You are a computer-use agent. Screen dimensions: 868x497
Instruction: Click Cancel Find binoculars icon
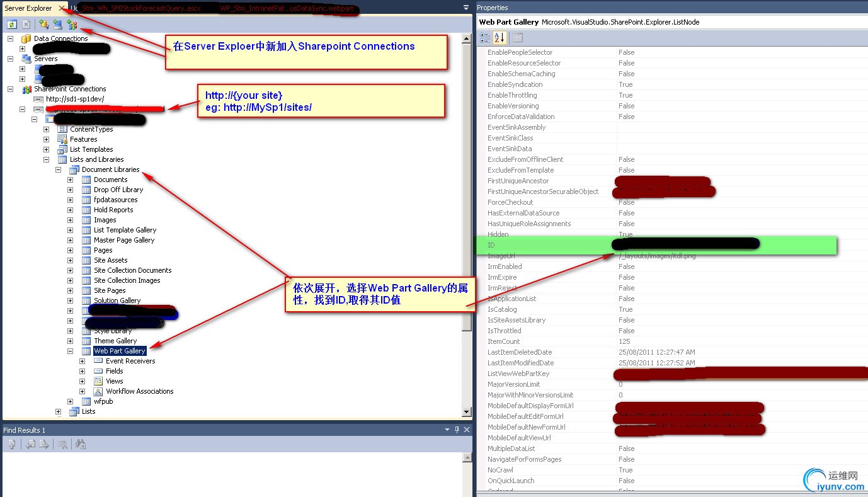[x=80, y=444]
